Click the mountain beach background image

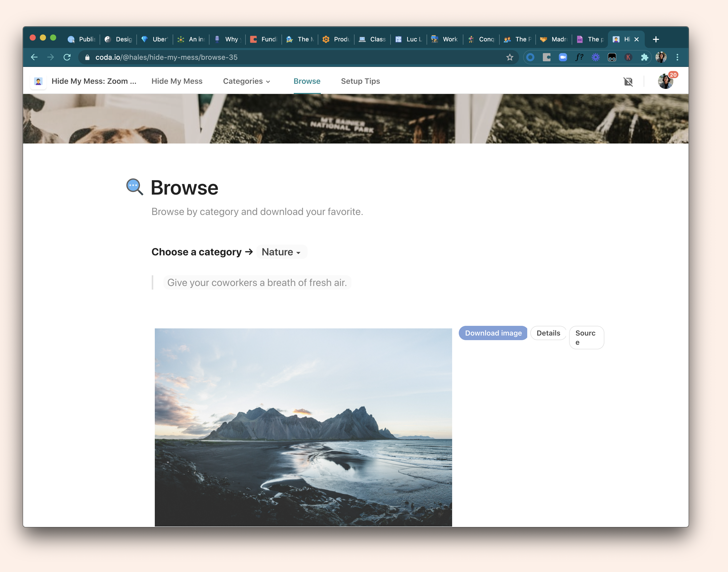tap(303, 427)
